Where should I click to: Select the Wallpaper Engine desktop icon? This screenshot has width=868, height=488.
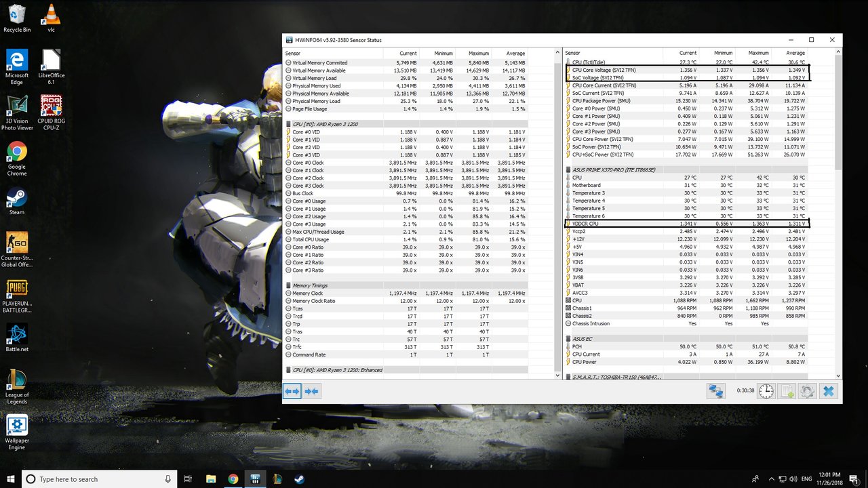point(17,433)
